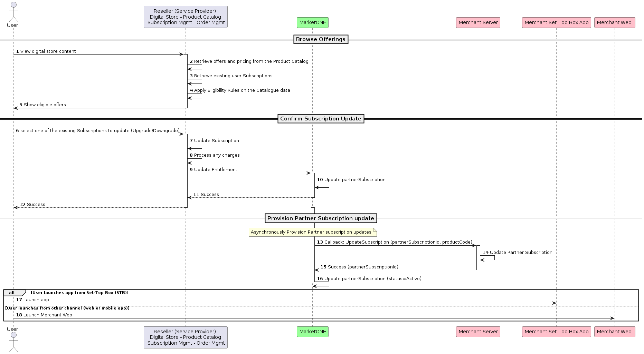Click the top Merchant Set-Top Box App box
Image resolution: width=644 pixels, height=354 pixels.
pos(557,22)
